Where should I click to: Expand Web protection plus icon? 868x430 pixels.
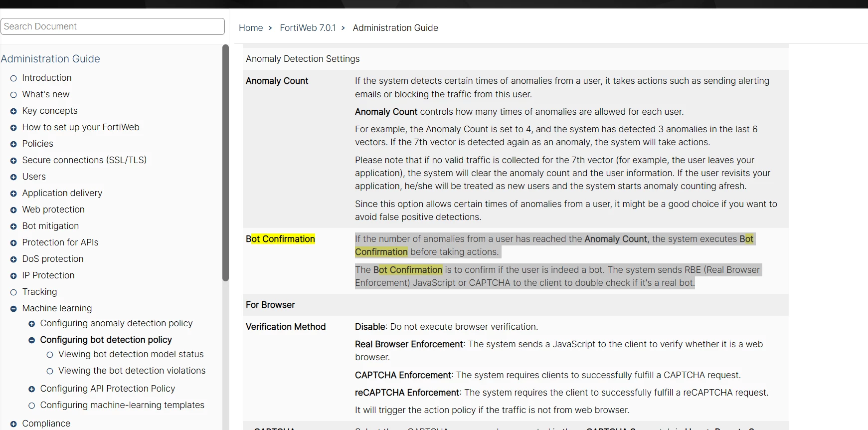13,210
